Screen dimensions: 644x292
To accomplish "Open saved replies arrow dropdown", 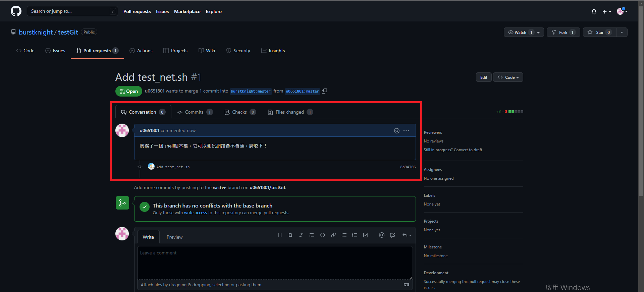I will [407, 235].
